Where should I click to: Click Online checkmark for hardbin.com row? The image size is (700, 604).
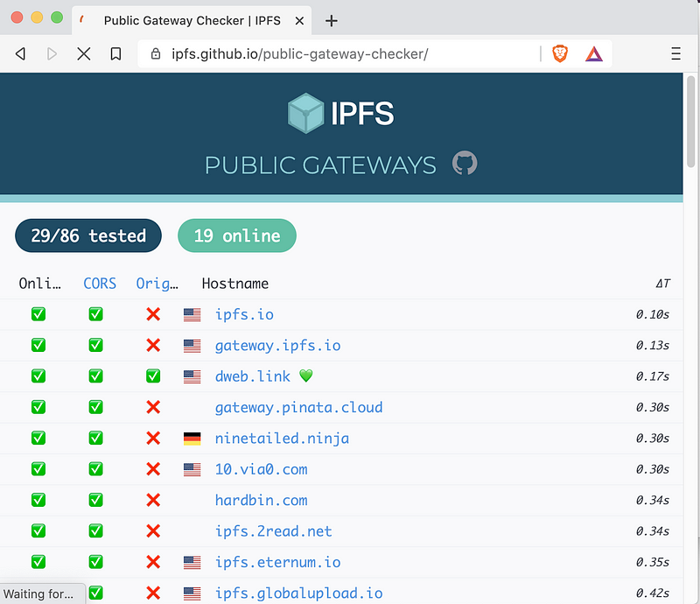pos(38,500)
